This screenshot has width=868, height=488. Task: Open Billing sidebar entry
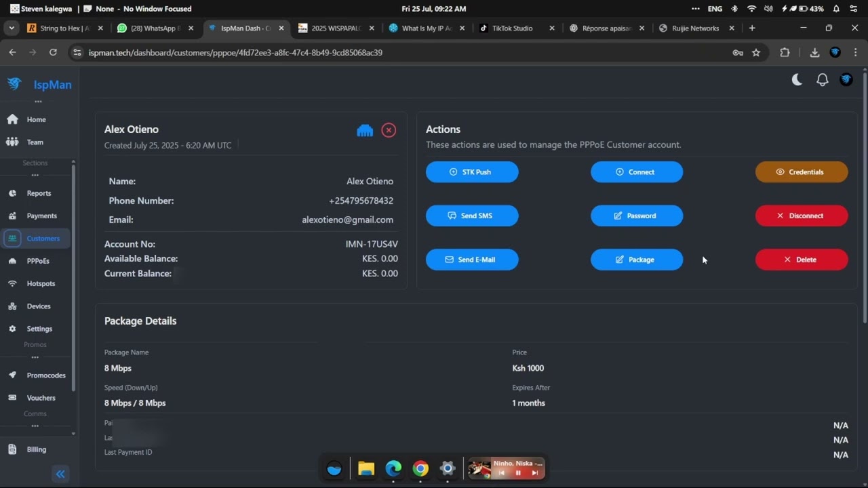coord(36,449)
